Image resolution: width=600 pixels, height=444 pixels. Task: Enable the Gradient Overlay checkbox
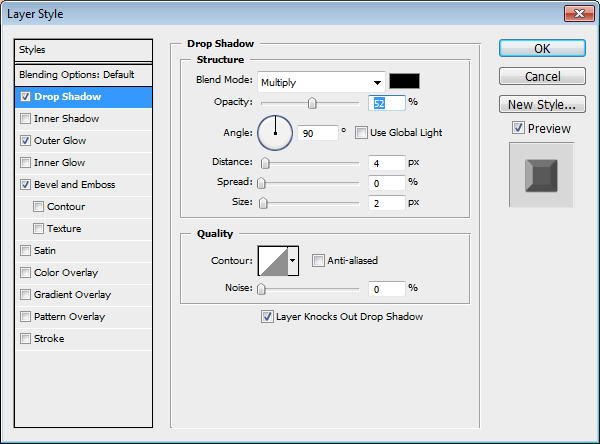pyautogui.click(x=25, y=295)
